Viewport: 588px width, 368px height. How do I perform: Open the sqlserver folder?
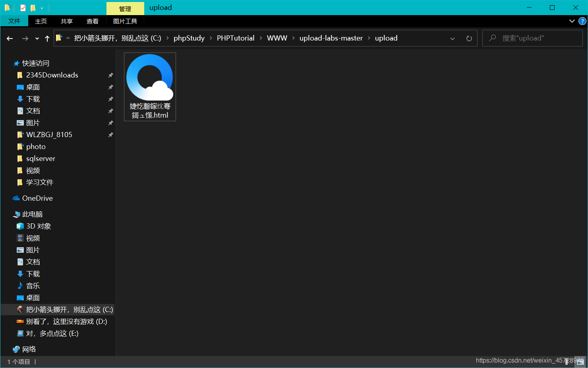point(41,159)
